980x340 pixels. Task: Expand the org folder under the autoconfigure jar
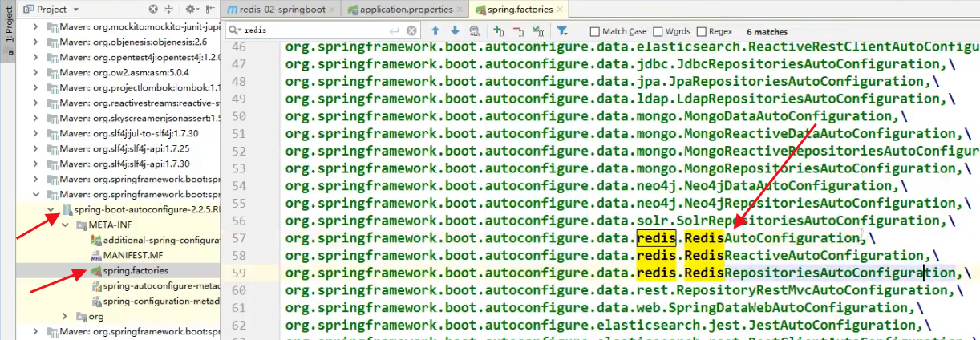[66, 316]
